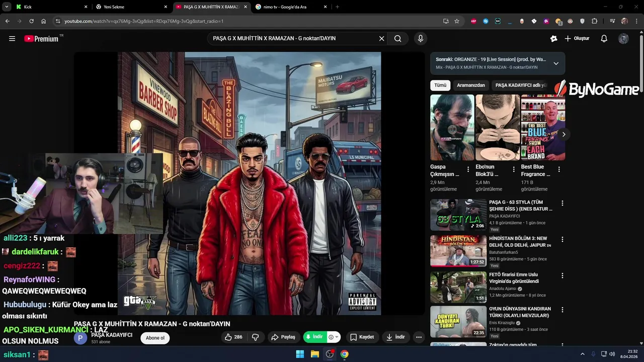644x362 pixels.
Task: Subscribe with Abone ol button
Action: [155, 338]
